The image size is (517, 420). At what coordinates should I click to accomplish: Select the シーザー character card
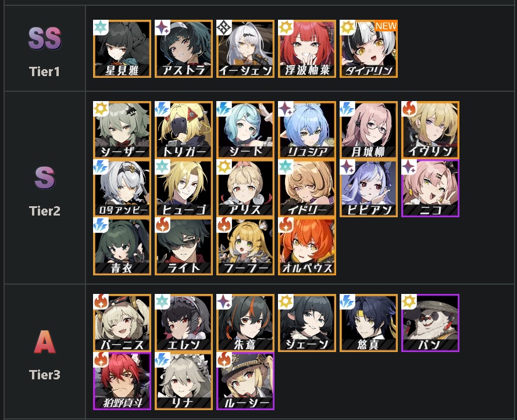(x=122, y=130)
